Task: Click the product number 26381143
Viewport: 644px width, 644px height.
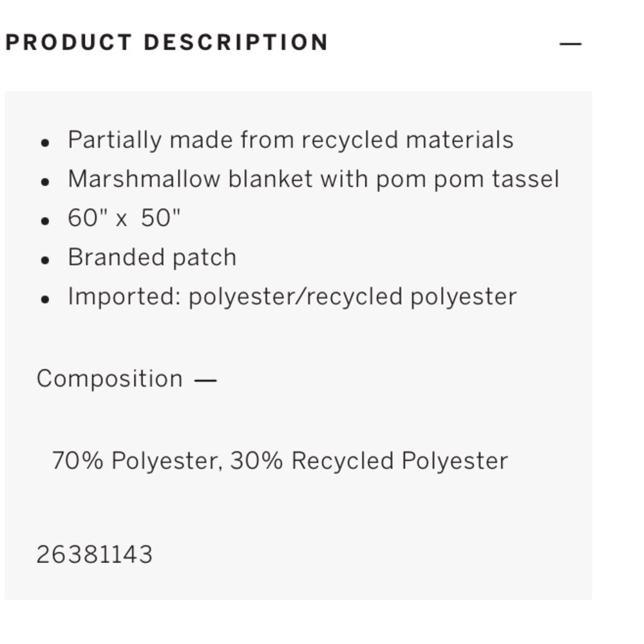Action: [95, 554]
